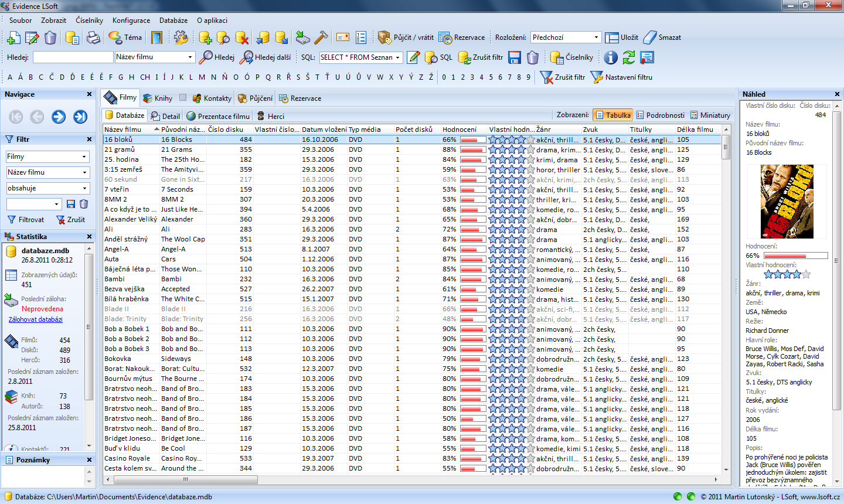Switch view to Podrobnosti
Screen dimensions: 844x504
(x=660, y=115)
